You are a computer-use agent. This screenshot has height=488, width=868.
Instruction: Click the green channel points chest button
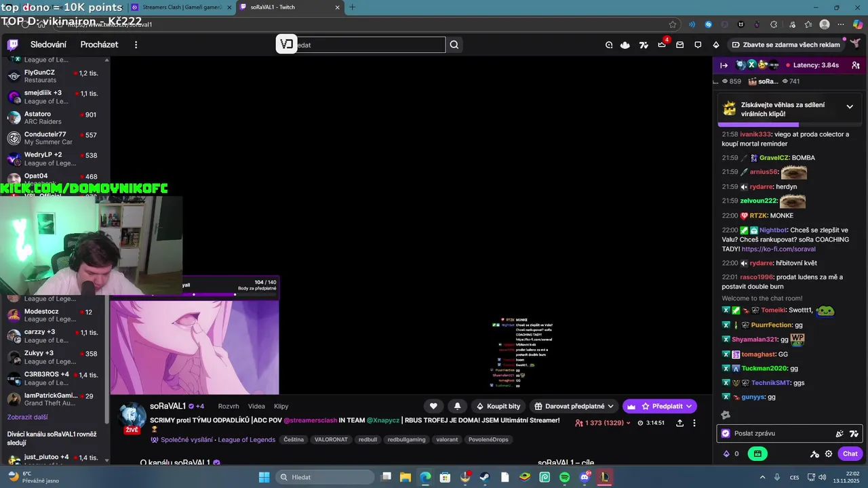click(757, 453)
